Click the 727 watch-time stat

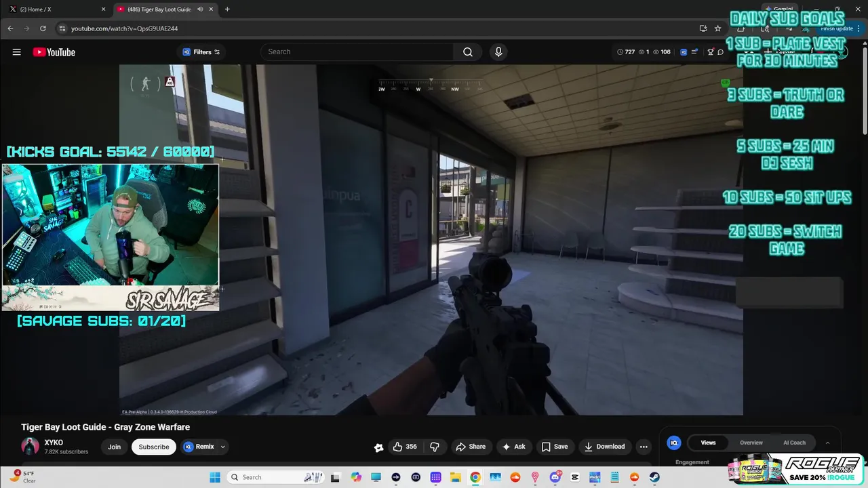626,52
